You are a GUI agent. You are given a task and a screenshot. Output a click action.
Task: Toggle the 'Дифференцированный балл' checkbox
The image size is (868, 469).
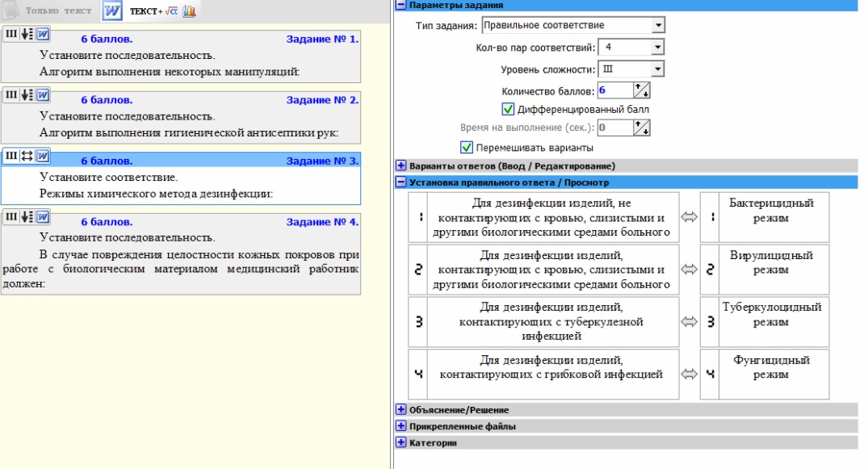[508, 109]
